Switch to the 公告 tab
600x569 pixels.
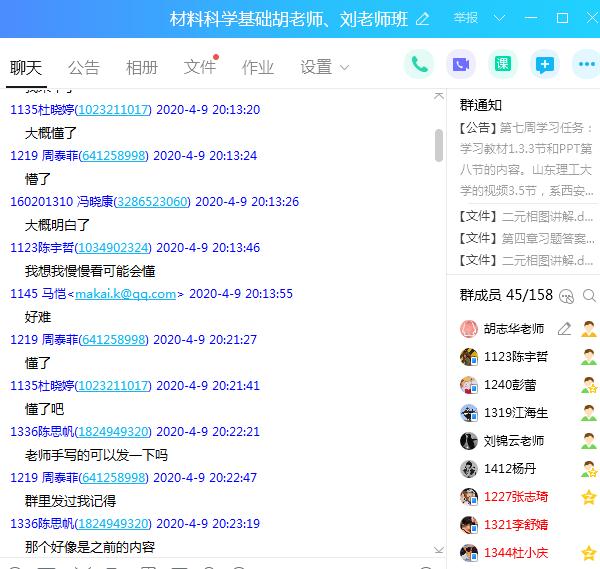point(84,68)
